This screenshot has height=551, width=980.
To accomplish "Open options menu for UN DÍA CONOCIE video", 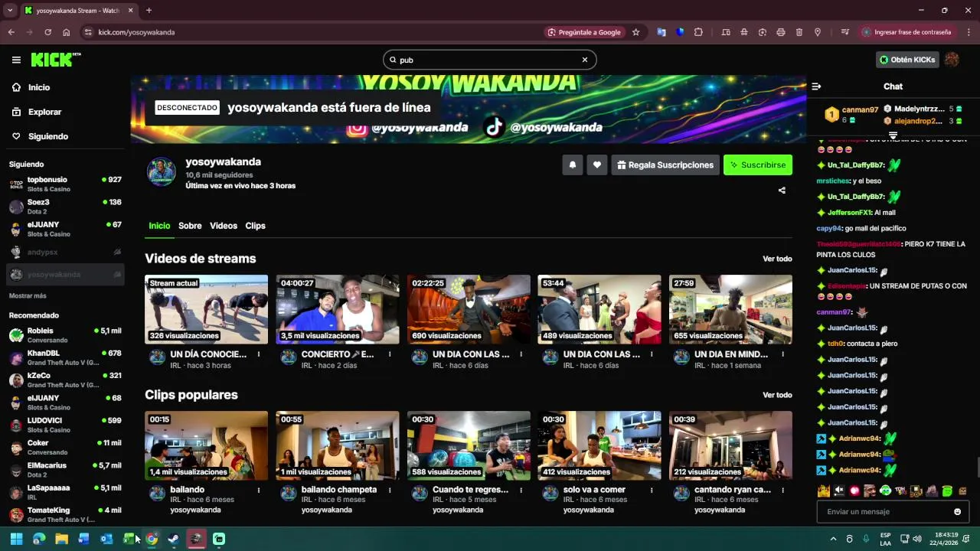I will 259,354.
